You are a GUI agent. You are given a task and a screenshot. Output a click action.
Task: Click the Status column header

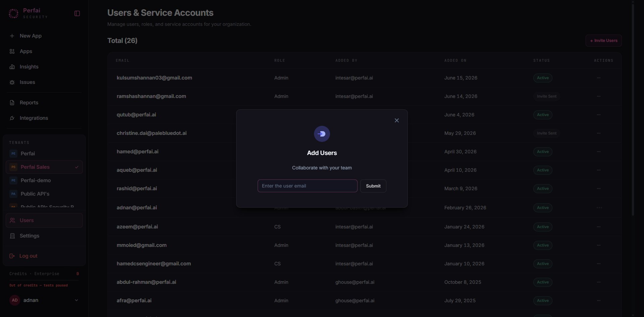click(541, 60)
